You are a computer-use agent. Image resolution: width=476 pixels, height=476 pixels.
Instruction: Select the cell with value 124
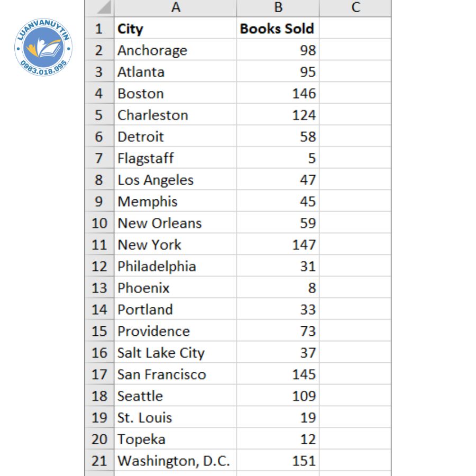pos(278,115)
